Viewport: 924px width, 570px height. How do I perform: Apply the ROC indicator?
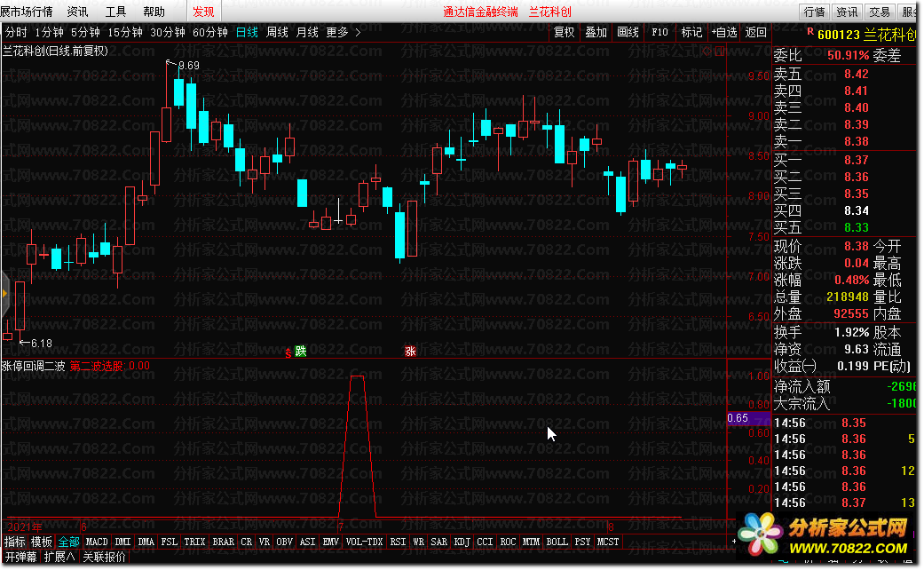tap(508, 542)
